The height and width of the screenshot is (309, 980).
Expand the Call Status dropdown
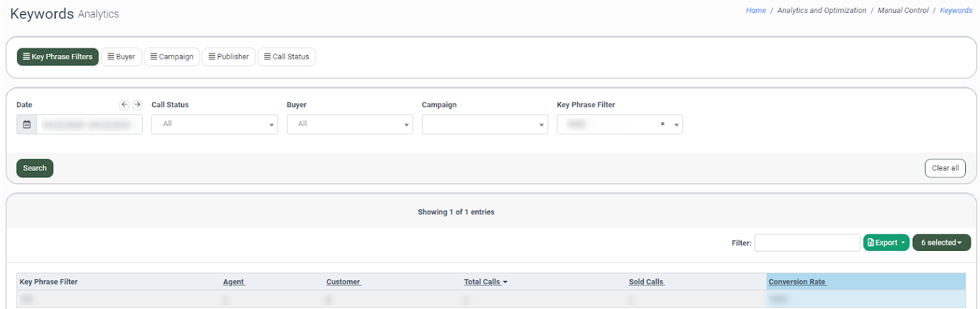(214, 124)
